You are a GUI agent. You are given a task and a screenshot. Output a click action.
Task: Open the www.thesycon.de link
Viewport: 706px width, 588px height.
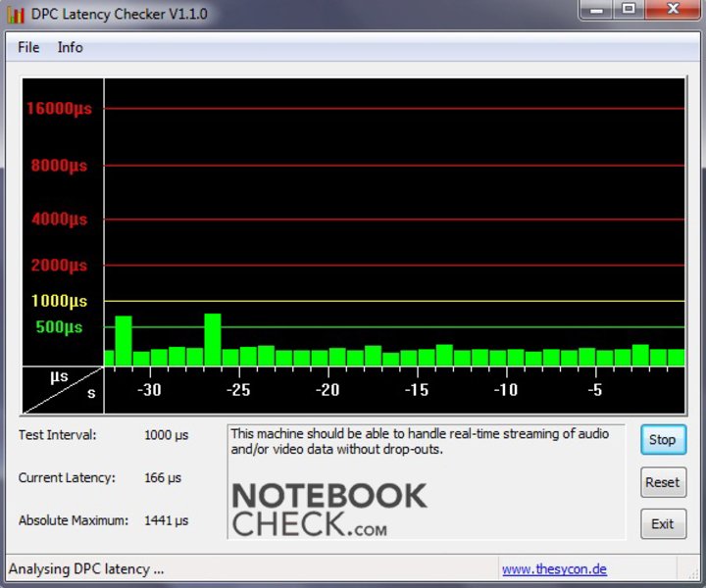pos(554,569)
